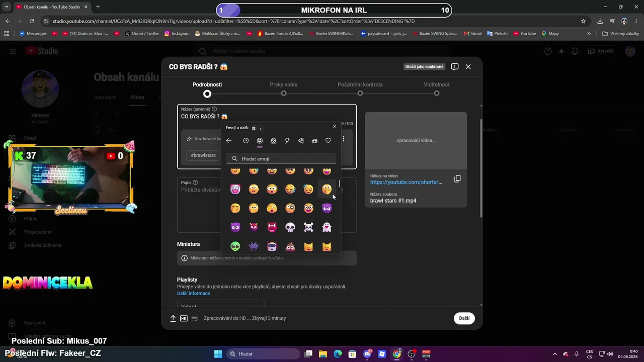644x362 pixels.
Task: Insert the flushed wide-eyed face emoji
Action: (x=272, y=189)
